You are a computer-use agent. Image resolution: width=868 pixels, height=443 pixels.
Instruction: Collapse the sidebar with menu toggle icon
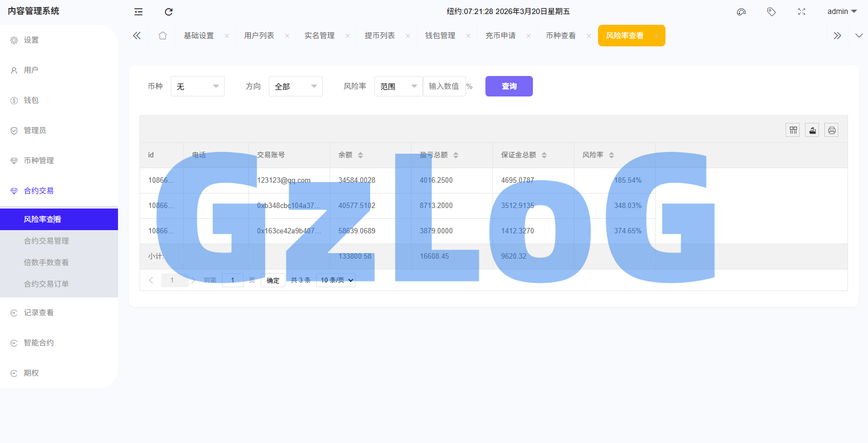[x=138, y=11]
